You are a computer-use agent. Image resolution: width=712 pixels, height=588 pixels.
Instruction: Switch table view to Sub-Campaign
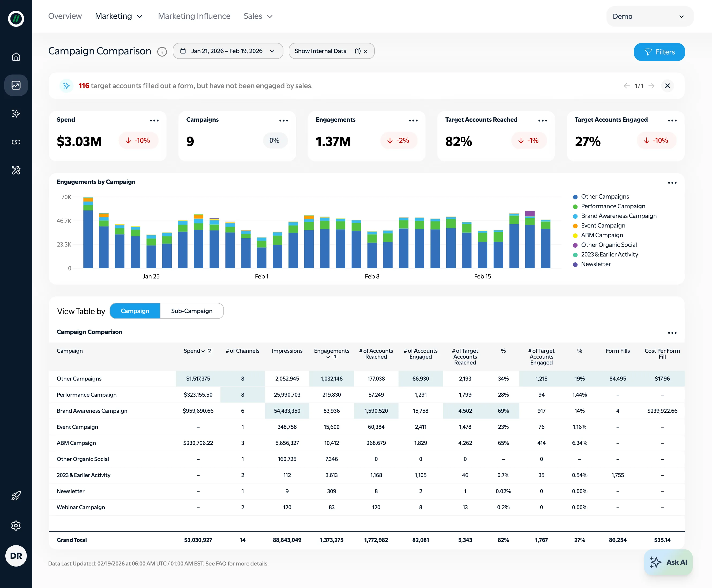point(192,311)
